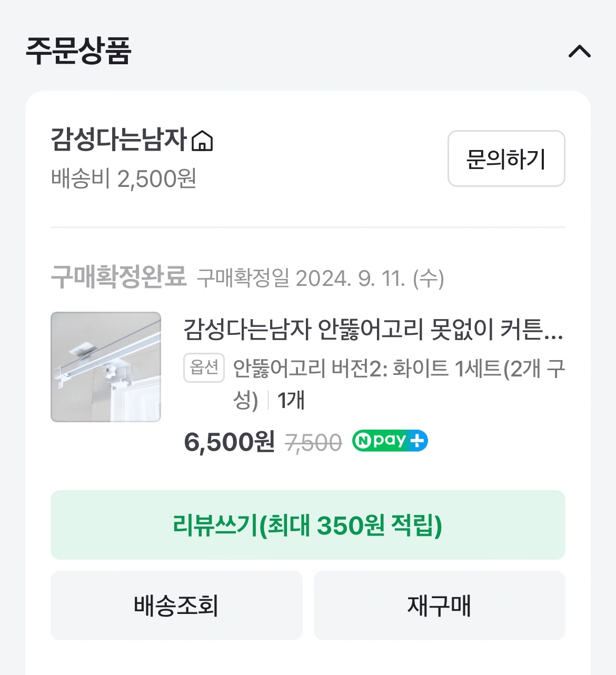
Task: Tap the 6,500원 price
Action: tap(229, 441)
